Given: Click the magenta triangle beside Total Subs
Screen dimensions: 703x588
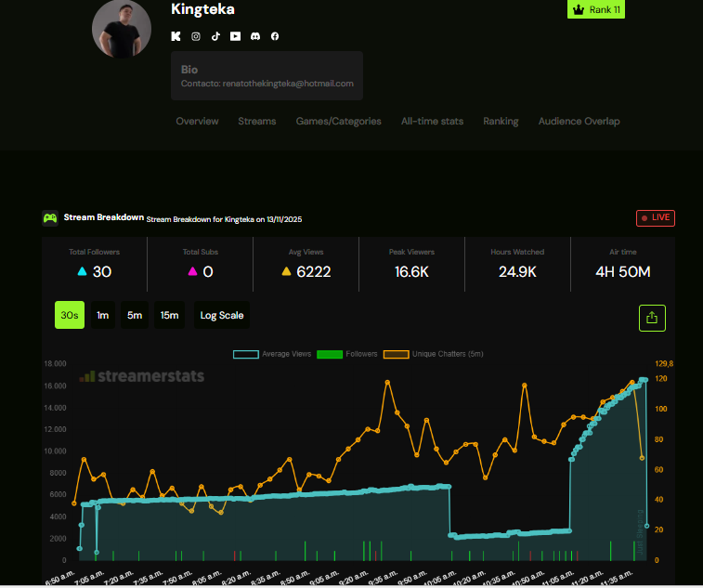Looking at the screenshot, I should (x=192, y=271).
